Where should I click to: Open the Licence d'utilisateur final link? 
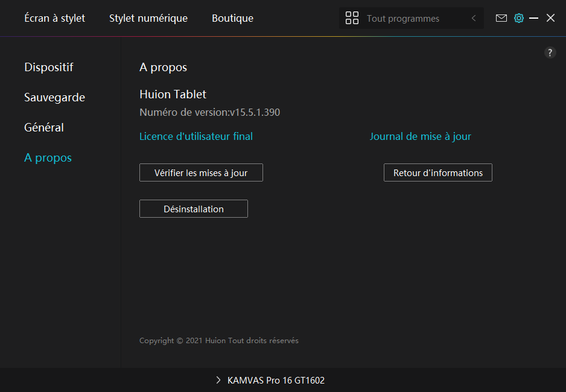pos(196,136)
